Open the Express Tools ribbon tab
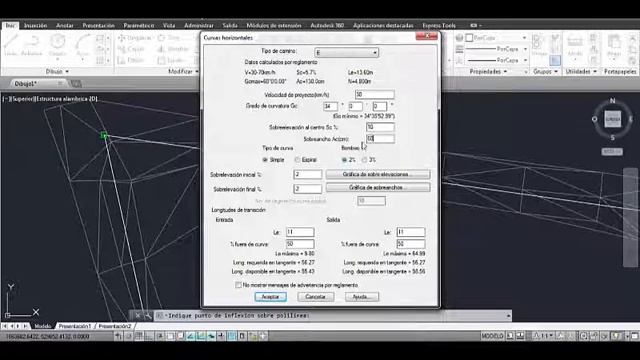This screenshot has height=360, width=640. [x=439, y=25]
